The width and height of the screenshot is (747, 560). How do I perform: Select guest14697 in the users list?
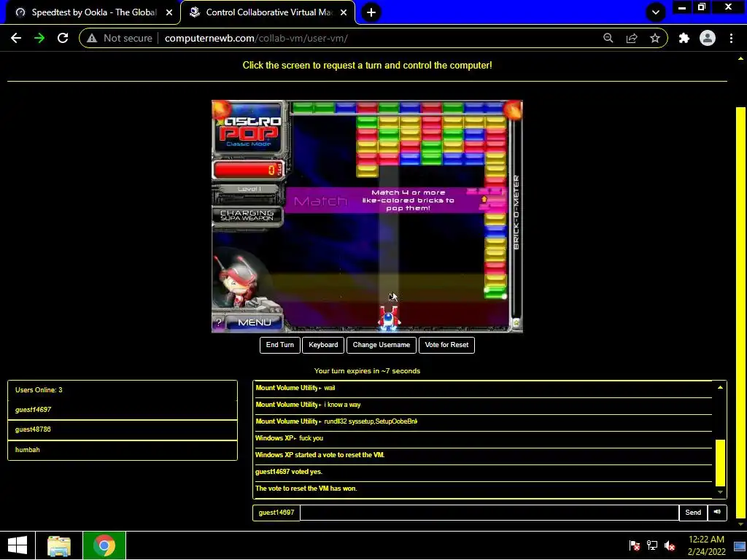[x=123, y=410]
